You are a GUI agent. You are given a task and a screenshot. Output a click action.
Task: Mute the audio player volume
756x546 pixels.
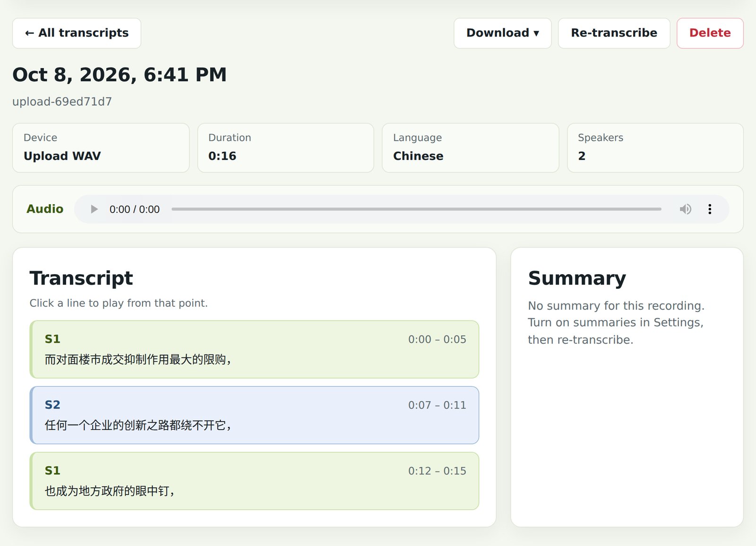click(686, 209)
